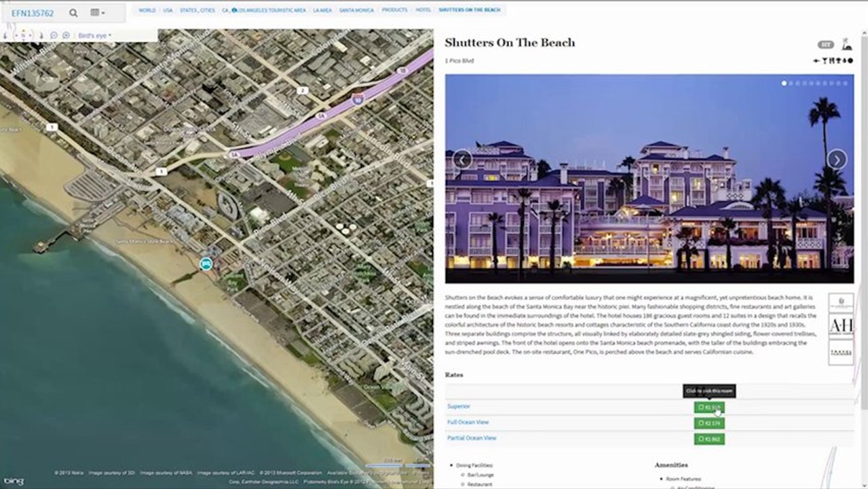This screenshot has width=868, height=489.
Task: Select last carousel indicator dot
Action: coord(845,84)
